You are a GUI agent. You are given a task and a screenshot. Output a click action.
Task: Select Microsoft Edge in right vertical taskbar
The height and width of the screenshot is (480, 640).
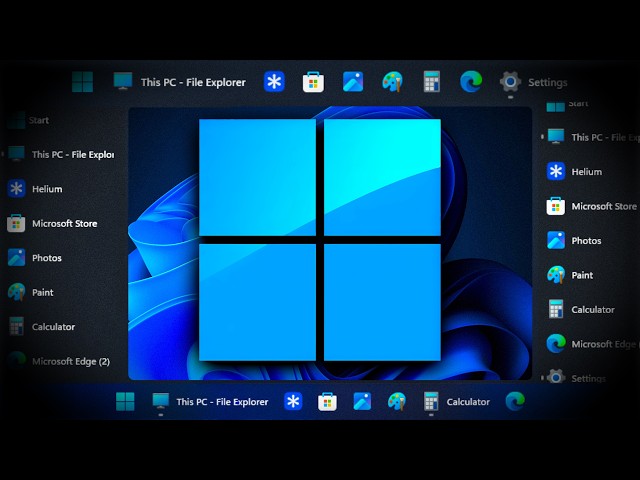[x=593, y=344]
